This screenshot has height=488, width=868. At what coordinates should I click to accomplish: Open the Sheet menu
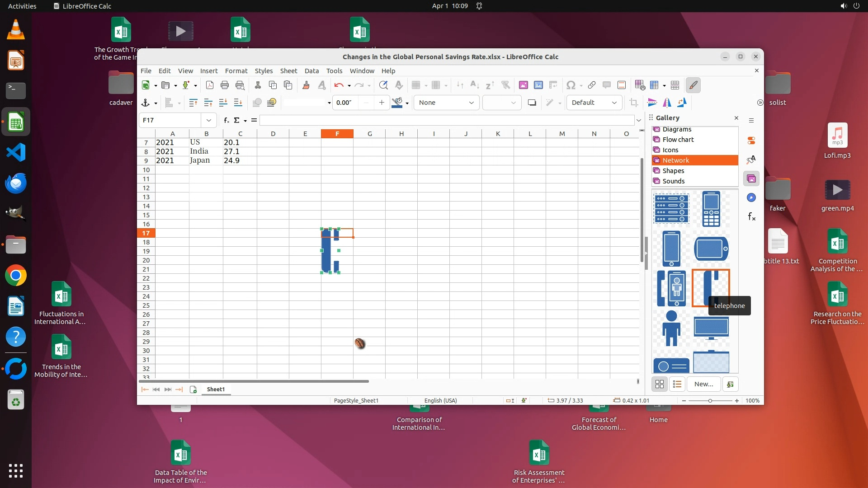(288, 71)
